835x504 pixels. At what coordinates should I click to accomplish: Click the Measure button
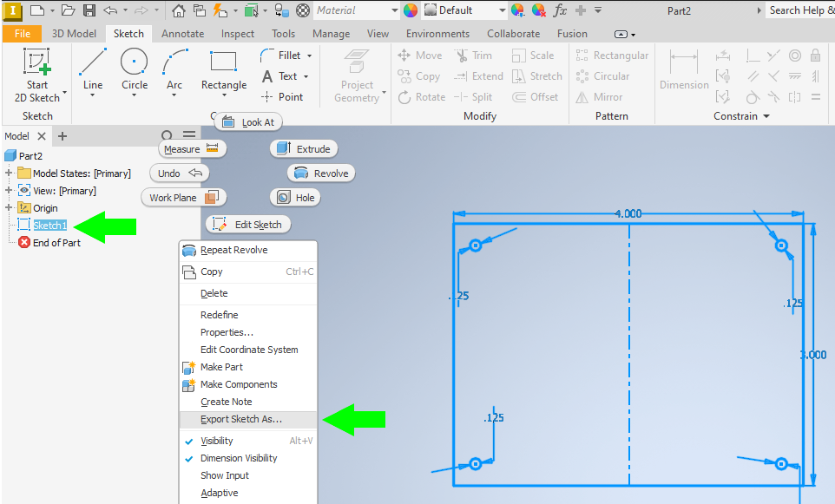pyautogui.click(x=192, y=149)
